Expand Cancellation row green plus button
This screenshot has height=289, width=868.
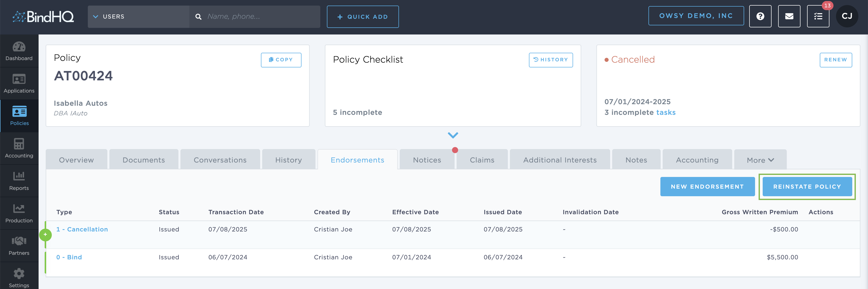45,234
